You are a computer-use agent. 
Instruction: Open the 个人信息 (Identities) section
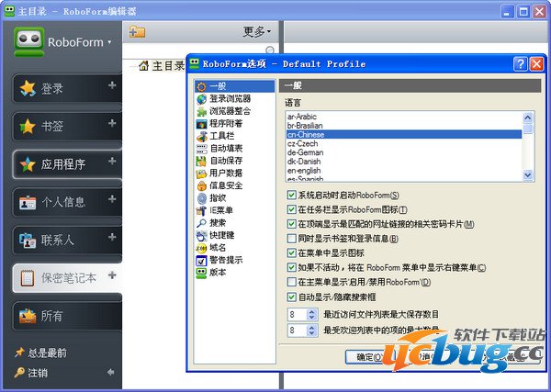click(x=64, y=202)
